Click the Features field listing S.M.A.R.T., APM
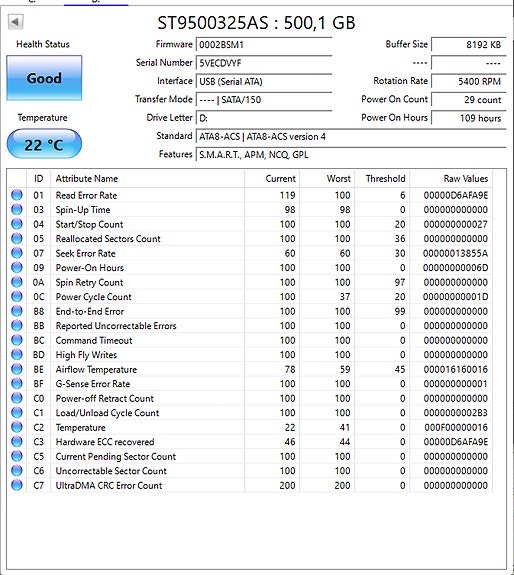The height and width of the screenshot is (575, 514). [x=351, y=155]
